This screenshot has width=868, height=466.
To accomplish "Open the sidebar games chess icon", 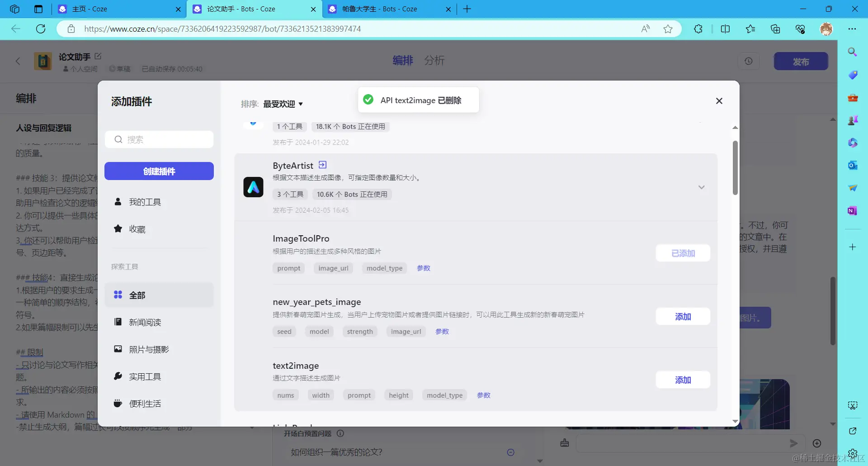I will (x=853, y=120).
